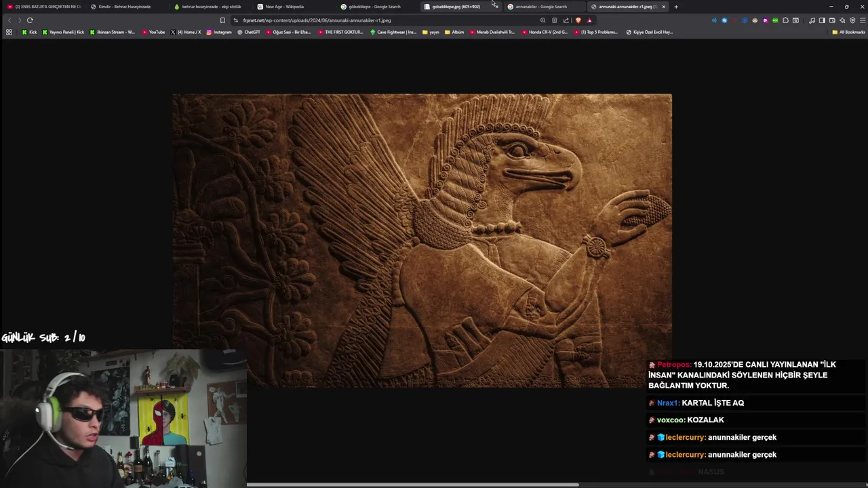
Task: Click the site settings icon beside the URL
Action: pyautogui.click(x=235, y=20)
